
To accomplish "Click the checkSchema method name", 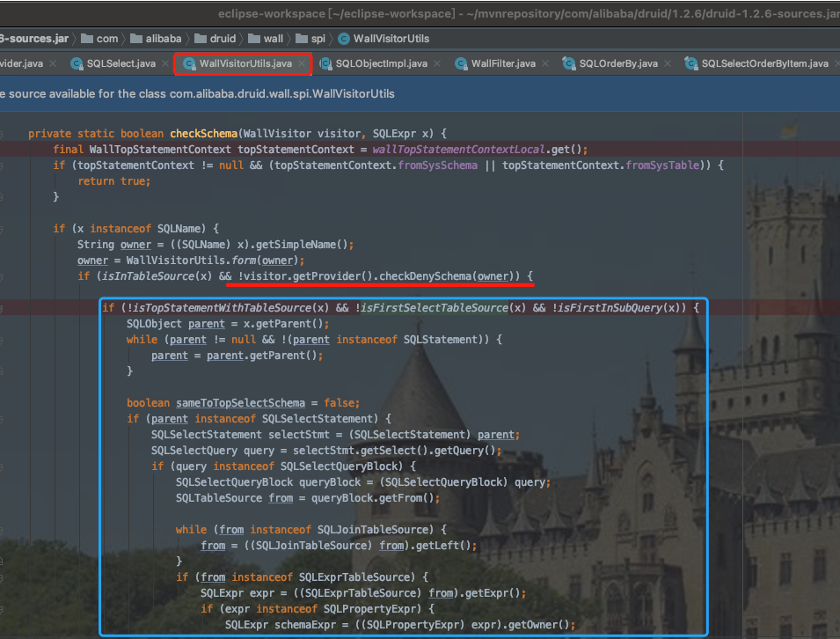I will (203, 134).
